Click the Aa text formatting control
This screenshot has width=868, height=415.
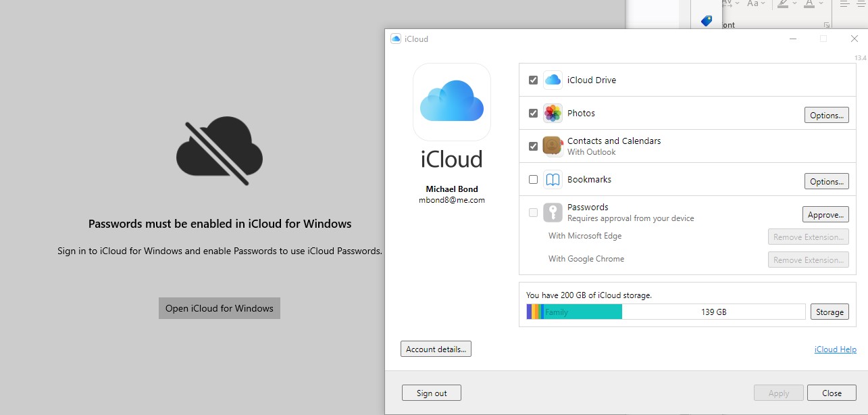click(x=753, y=5)
